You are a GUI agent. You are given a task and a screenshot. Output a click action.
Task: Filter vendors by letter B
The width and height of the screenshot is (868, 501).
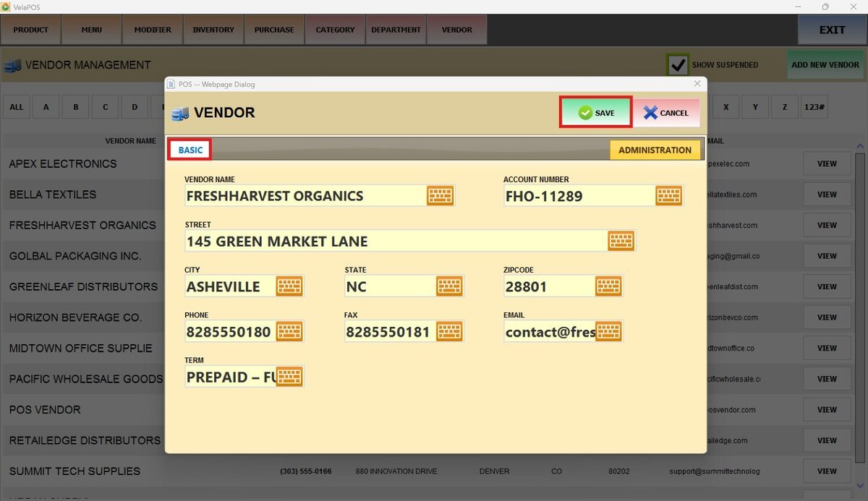tap(76, 106)
